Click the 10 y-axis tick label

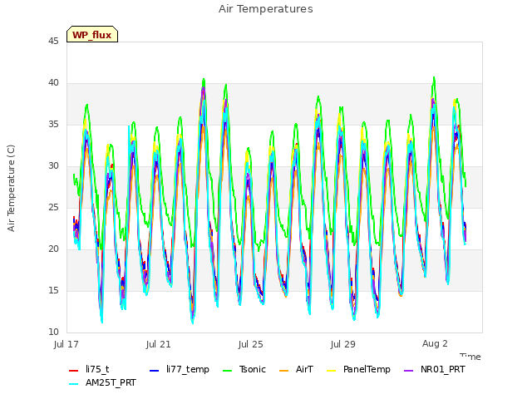(x=53, y=332)
